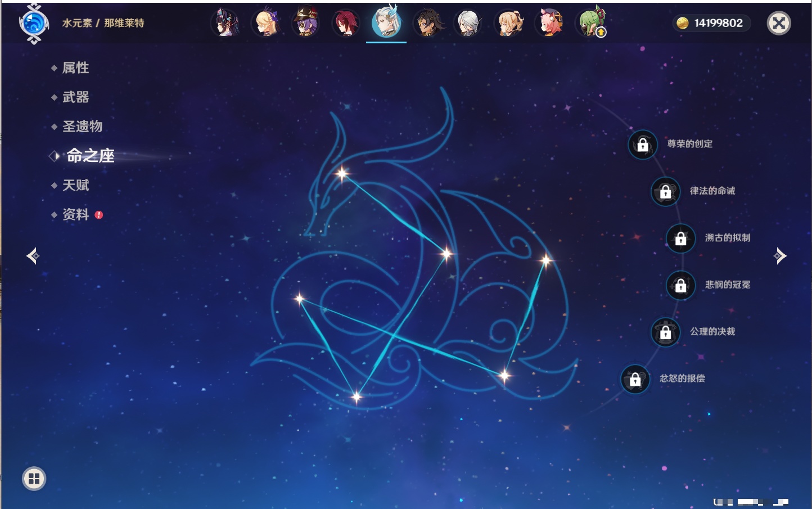Click the central constellation star below the dragon neck
The height and width of the screenshot is (509, 812).
(x=446, y=254)
